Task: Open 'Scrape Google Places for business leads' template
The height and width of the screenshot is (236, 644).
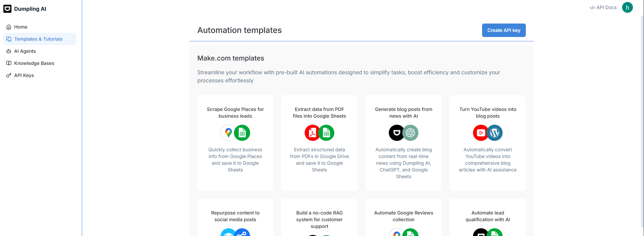Action: tap(235, 143)
